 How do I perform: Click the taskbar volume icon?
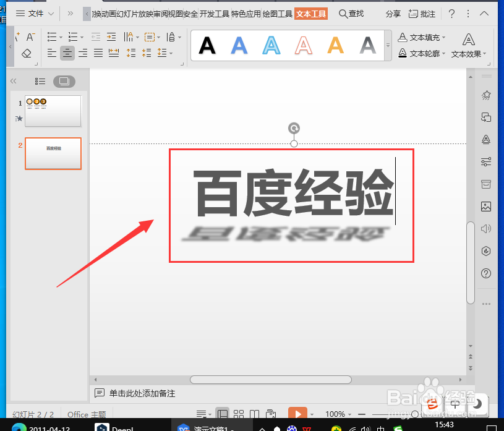pyautogui.click(x=365, y=428)
